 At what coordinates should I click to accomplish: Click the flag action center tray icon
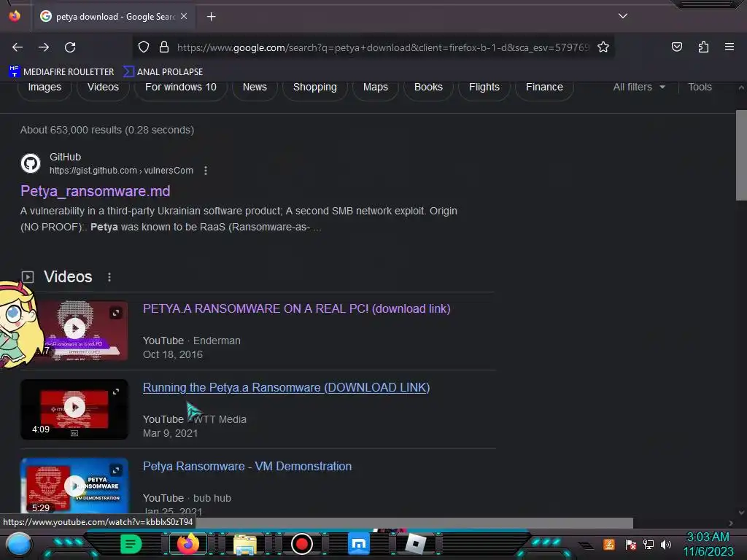(631, 544)
